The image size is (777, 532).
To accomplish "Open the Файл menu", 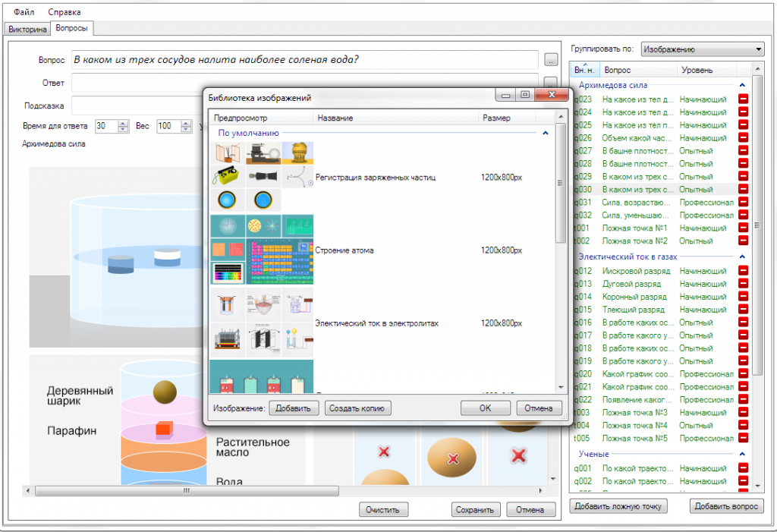I will click(24, 12).
